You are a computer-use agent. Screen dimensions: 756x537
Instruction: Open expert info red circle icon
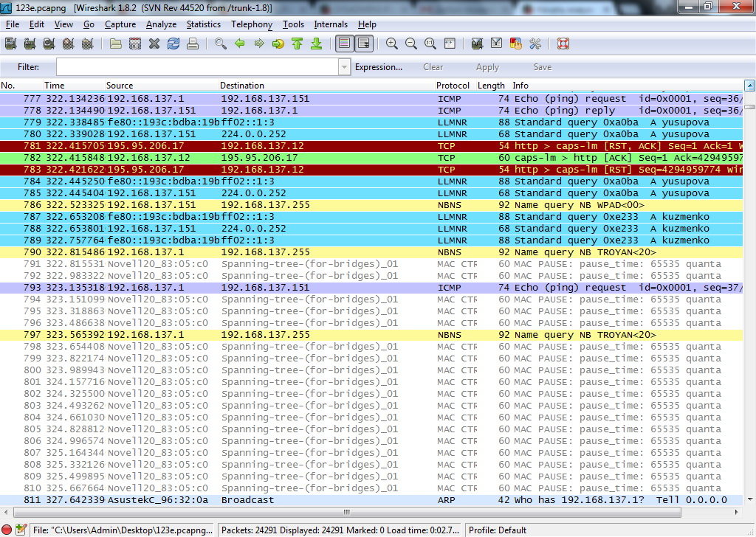7,530
